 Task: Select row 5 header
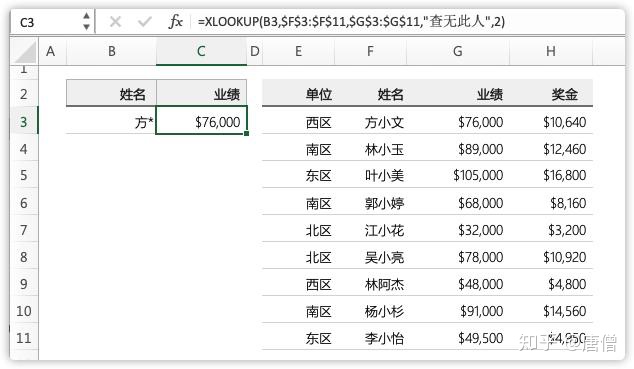24,175
